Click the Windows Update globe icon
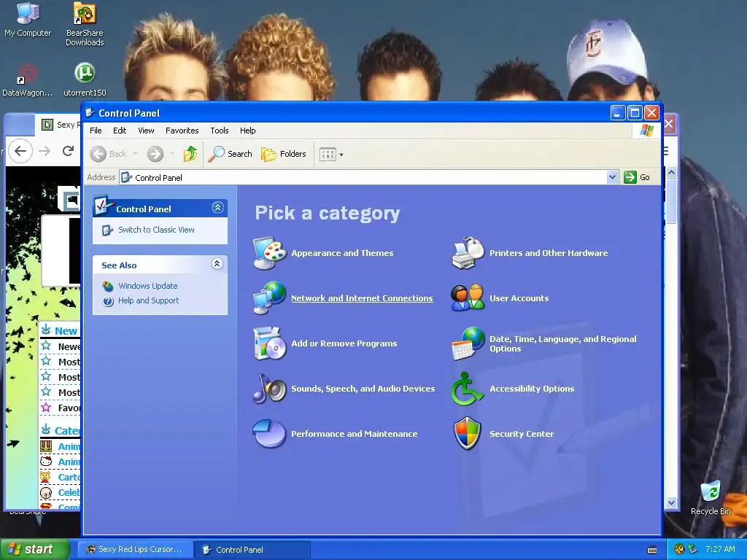Image resolution: width=747 pixels, height=560 pixels. [108, 286]
